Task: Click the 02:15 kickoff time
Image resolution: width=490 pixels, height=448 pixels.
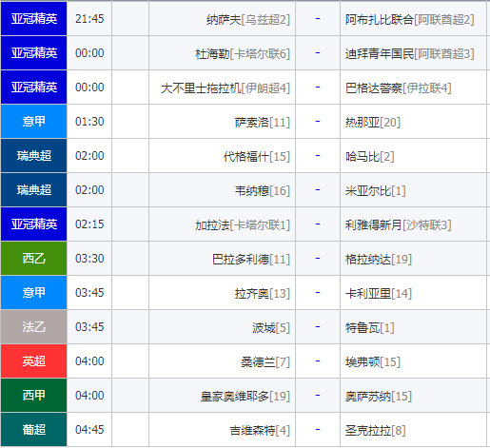Action: (x=89, y=224)
